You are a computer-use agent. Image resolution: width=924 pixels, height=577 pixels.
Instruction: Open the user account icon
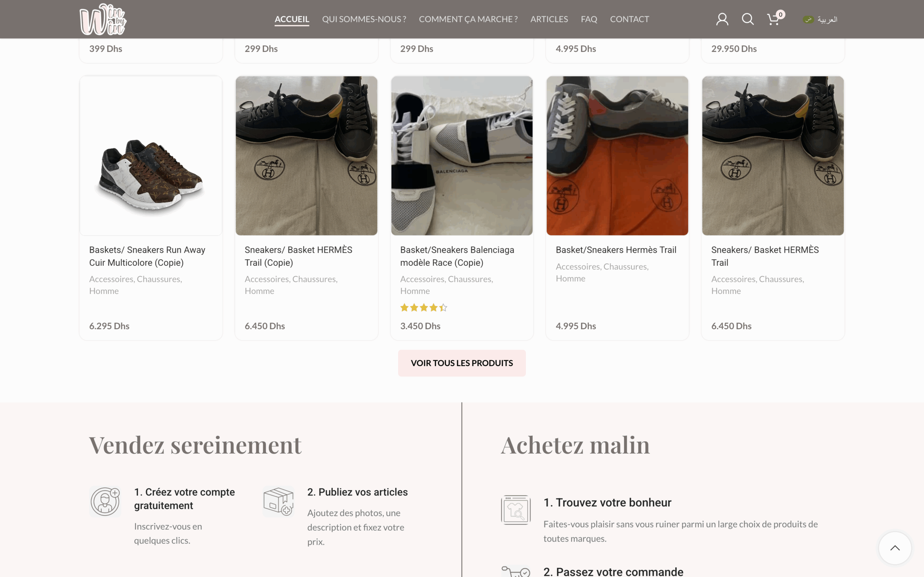pyautogui.click(x=722, y=19)
